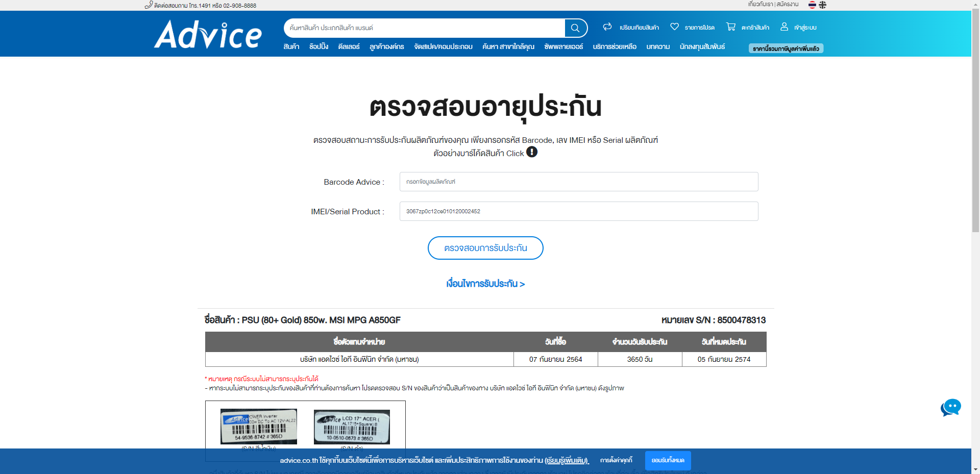This screenshot has height=474, width=980.
Task: Open the บริการช่วยเหลือ menu
Action: (x=615, y=46)
